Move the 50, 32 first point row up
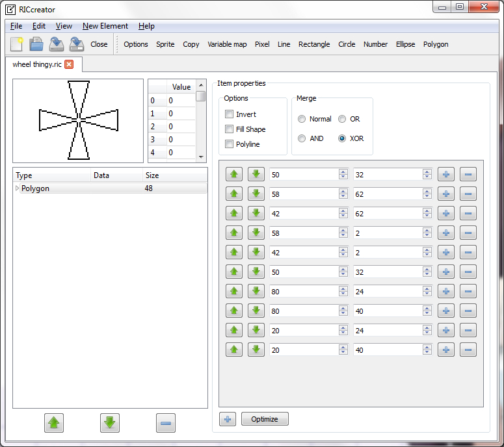The height and width of the screenshot is (447, 504). (x=234, y=174)
